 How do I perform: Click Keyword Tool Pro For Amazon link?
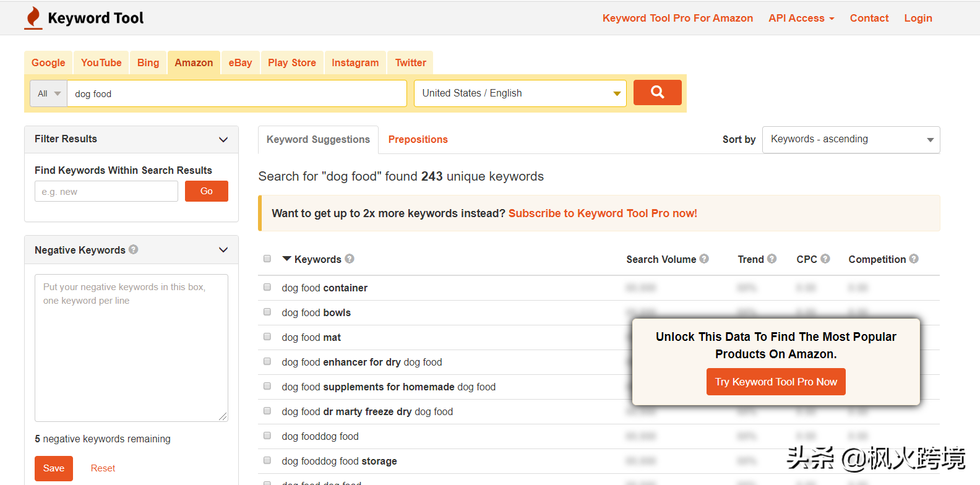[677, 18]
